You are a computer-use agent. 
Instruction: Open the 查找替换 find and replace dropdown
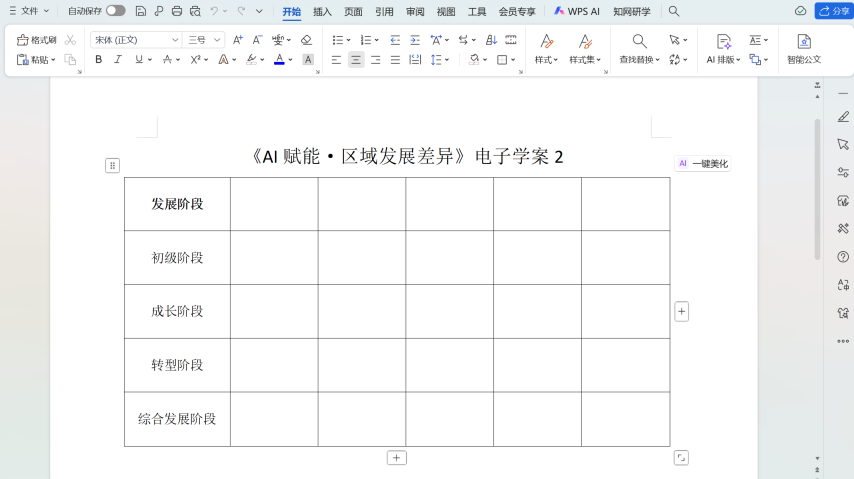pos(639,59)
